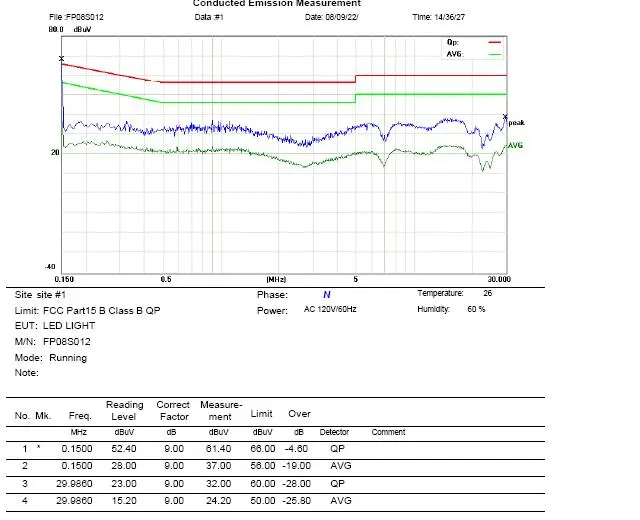640x520 pixels.
Task: Click the 'File :FP08S012' header text
Action: [76, 17]
